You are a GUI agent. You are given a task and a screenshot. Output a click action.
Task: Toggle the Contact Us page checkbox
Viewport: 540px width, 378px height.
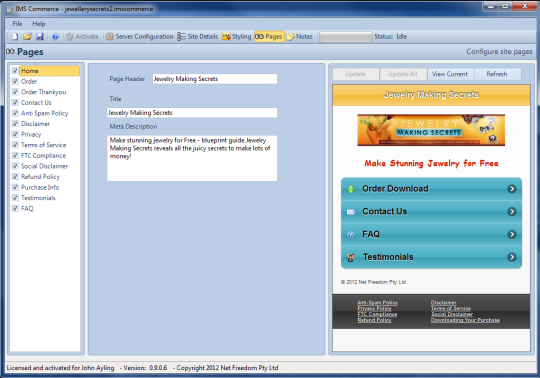pos(15,103)
